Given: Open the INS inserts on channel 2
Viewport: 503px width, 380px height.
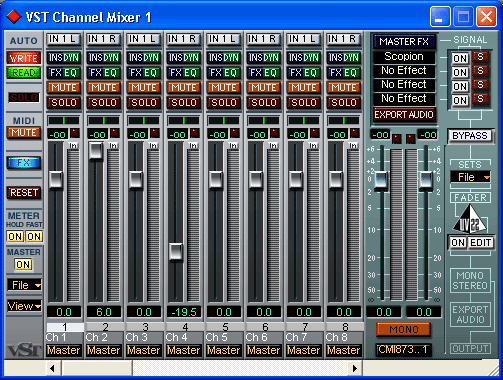Looking at the screenshot, I should pyautogui.click(x=94, y=58).
